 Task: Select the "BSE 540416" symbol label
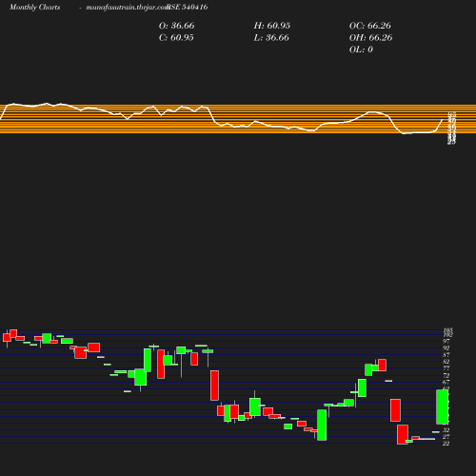tap(188, 8)
